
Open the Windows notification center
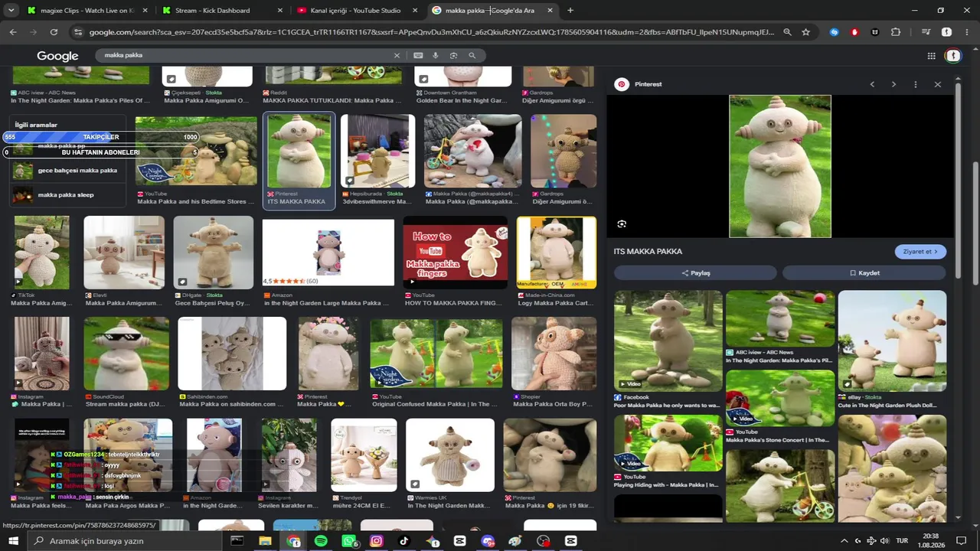tap(962, 541)
